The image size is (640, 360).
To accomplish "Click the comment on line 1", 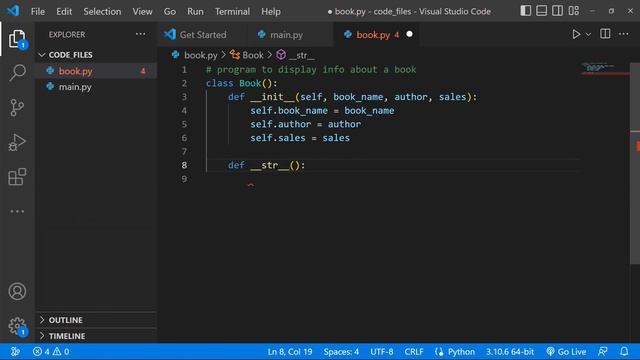I will click(x=311, y=69).
